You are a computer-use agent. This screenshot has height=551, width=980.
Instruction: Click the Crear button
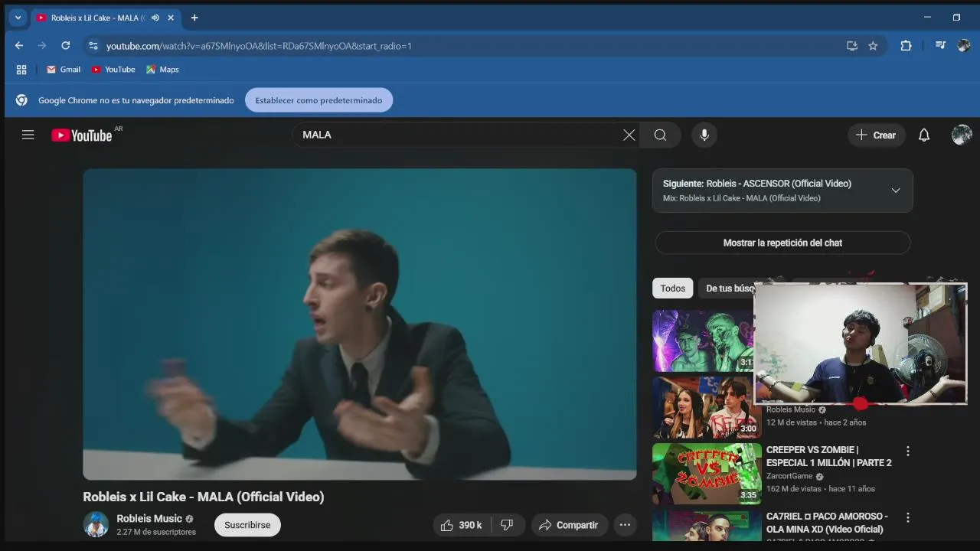click(877, 135)
